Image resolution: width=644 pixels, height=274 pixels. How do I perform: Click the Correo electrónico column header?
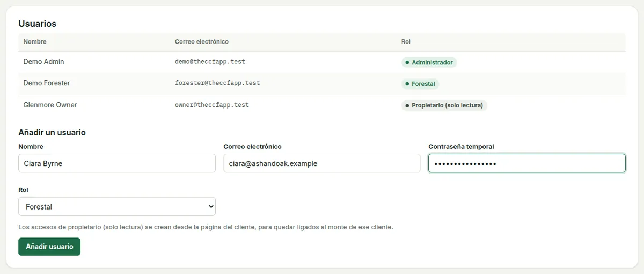pos(202,42)
